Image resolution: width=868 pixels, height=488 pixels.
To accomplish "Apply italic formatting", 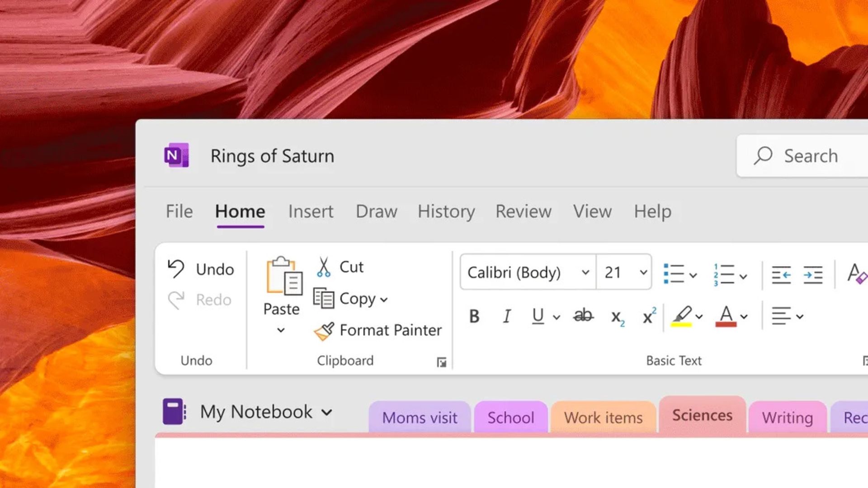I will (506, 316).
